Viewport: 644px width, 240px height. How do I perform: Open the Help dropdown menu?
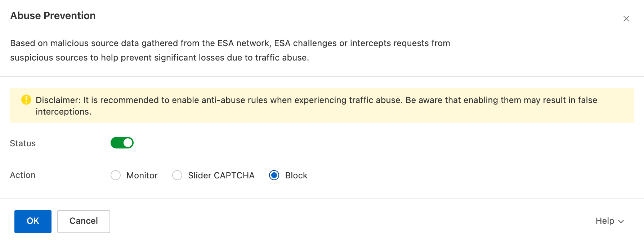pyautogui.click(x=605, y=221)
